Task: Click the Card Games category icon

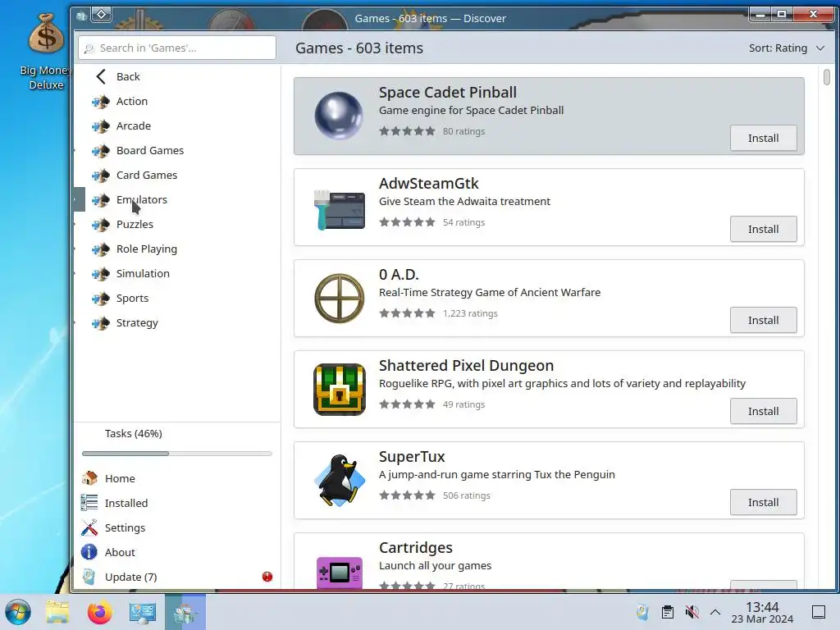Action: (x=100, y=176)
